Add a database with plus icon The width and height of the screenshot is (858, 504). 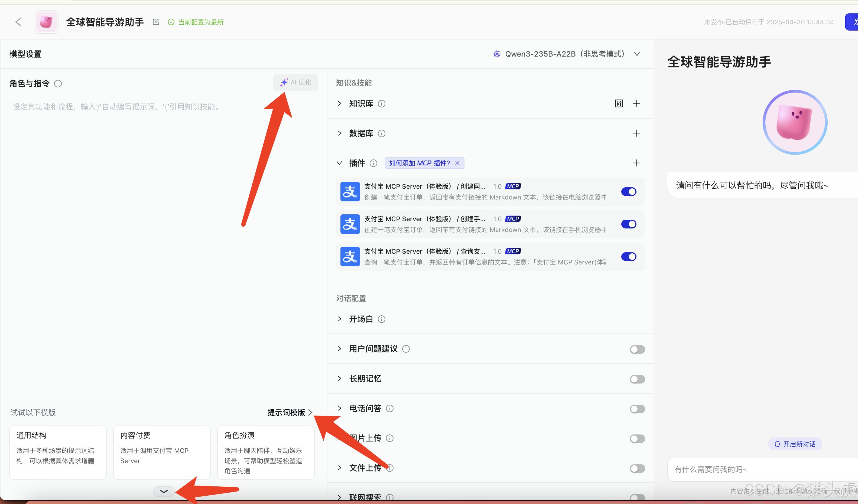[636, 133]
